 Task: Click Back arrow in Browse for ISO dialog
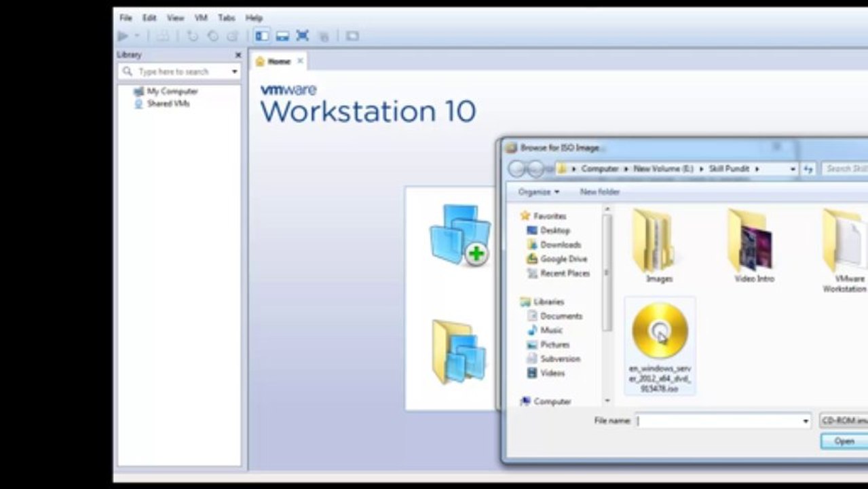(517, 168)
